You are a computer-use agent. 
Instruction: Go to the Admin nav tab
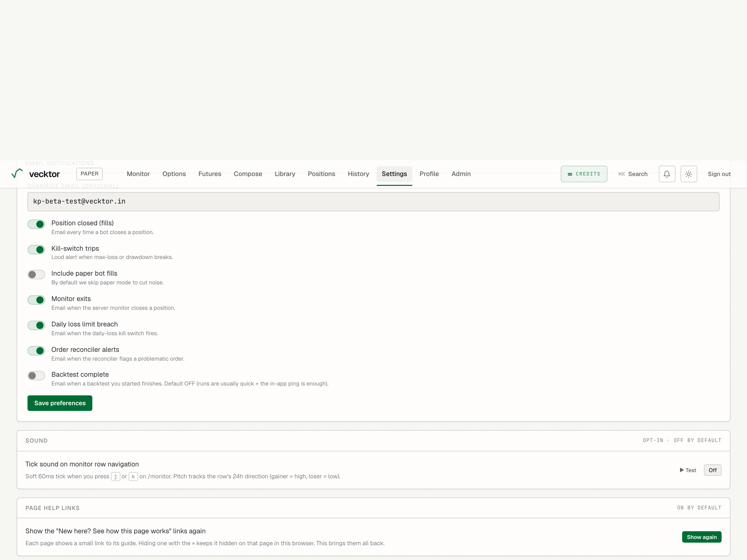coord(461,174)
